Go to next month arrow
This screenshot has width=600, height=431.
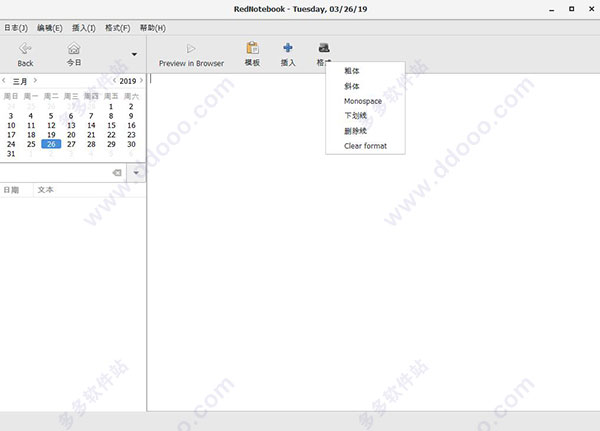[x=35, y=80]
